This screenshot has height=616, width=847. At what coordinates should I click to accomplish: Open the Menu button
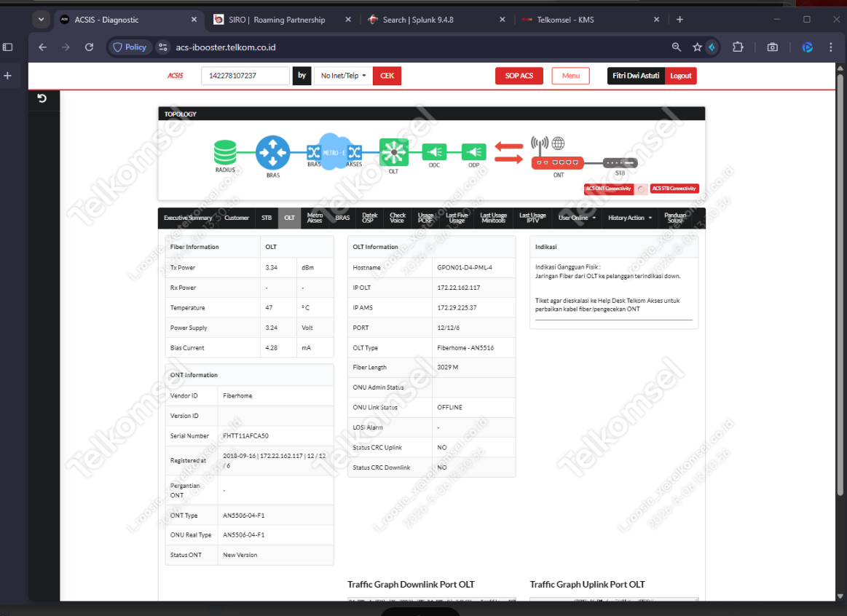tap(570, 76)
